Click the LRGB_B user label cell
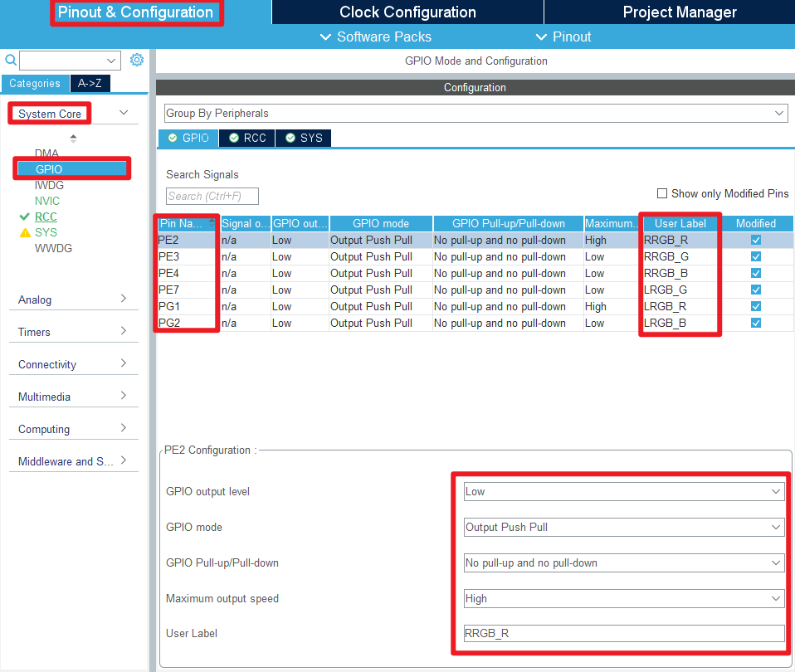Image resolution: width=795 pixels, height=672 pixels. [x=680, y=323]
